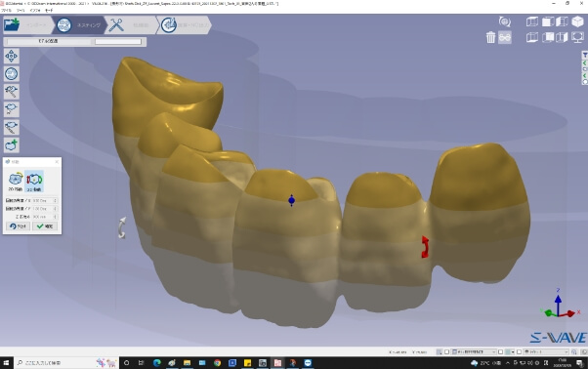The height and width of the screenshot is (369, 588).
Task: Open the tools workflow step with wrench icon
Action: pyautogui.click(x=131, y=25)
